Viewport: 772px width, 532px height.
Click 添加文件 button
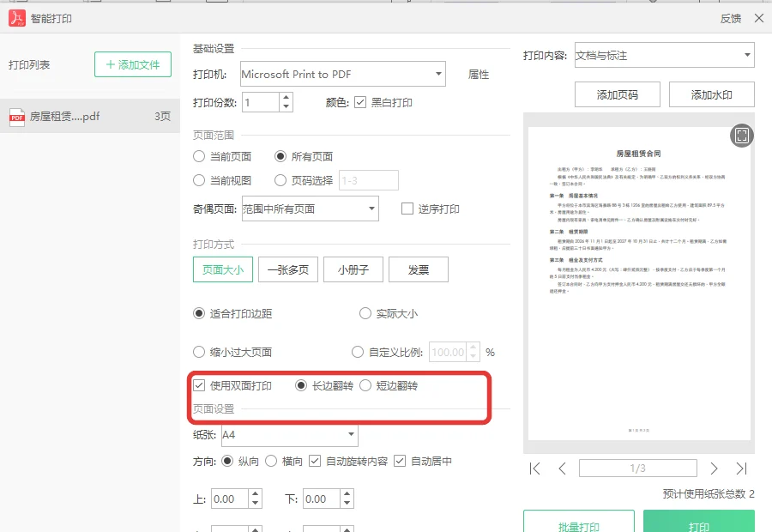[133, 64]
